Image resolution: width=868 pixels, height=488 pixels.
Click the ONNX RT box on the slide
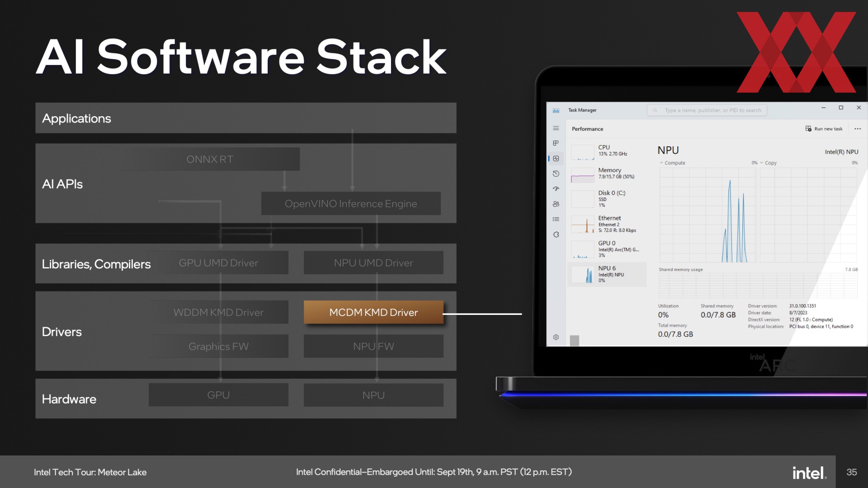pyautogui.click(x=210, y=159)
